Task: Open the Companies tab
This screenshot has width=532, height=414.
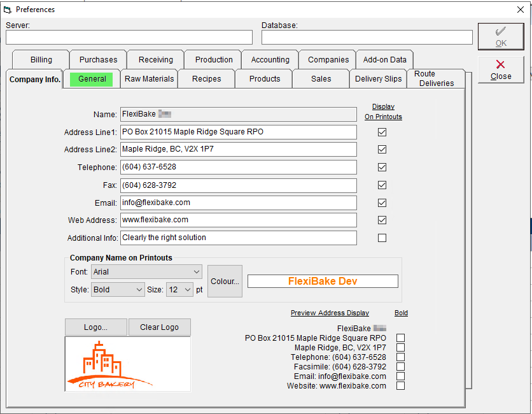Action: (328, 60)
